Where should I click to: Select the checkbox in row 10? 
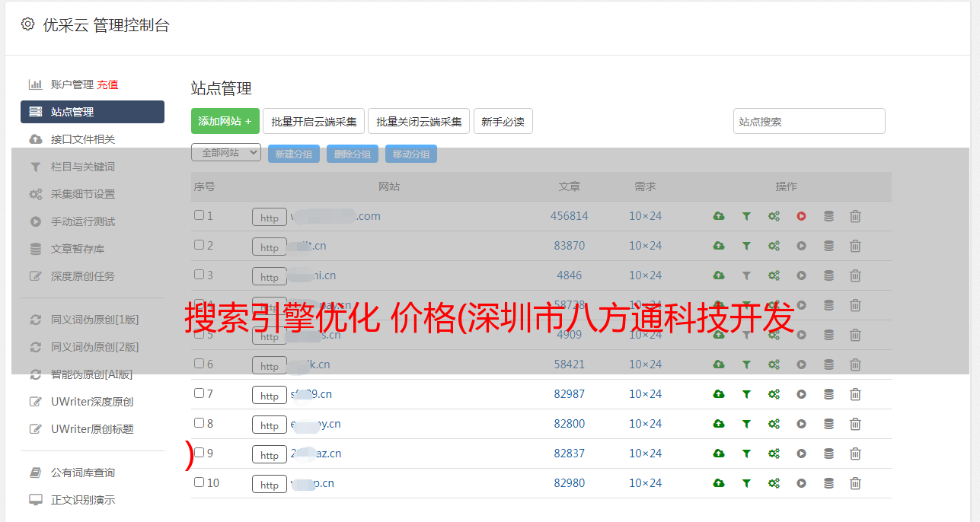point(199,482)
